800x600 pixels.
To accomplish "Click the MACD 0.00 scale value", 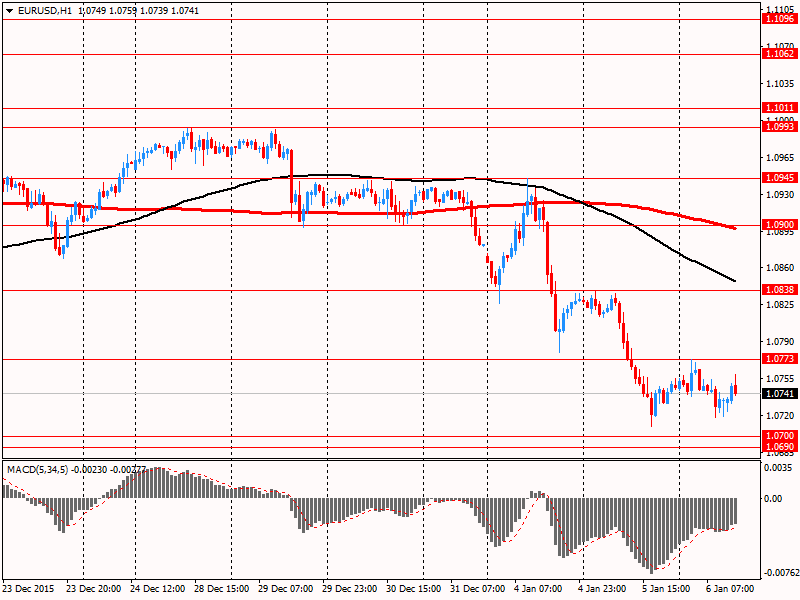I will coord(773,498).
